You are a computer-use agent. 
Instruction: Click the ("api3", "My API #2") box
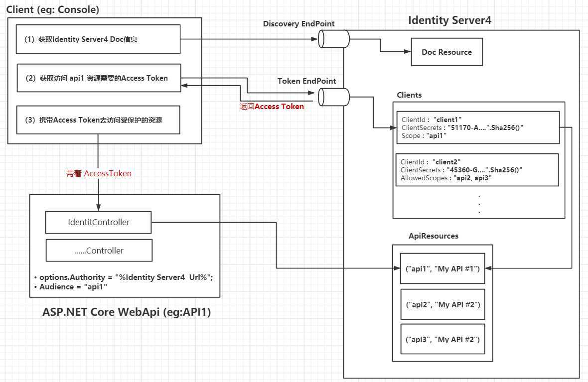(443, 339)
